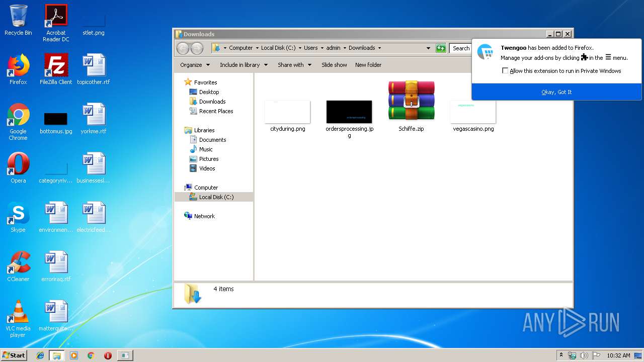Launch VLC media player shortcut
644x362 pixels.
[18, 319]
